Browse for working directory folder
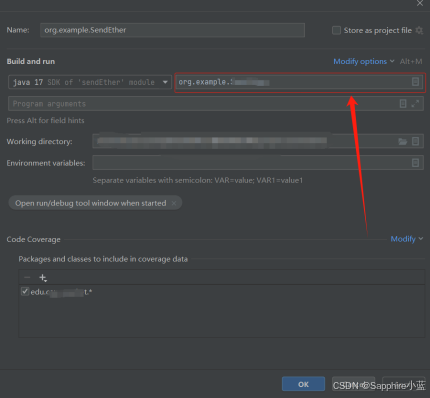 point(403,142)
